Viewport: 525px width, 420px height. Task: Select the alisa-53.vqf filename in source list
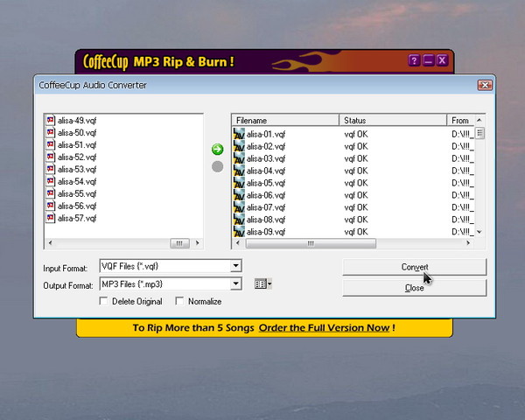pos(77,169)
